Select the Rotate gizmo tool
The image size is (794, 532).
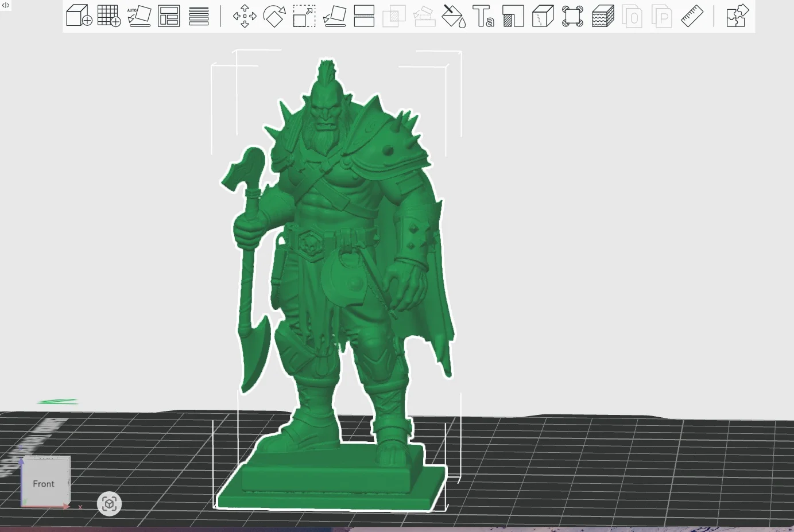pos(274,15)
